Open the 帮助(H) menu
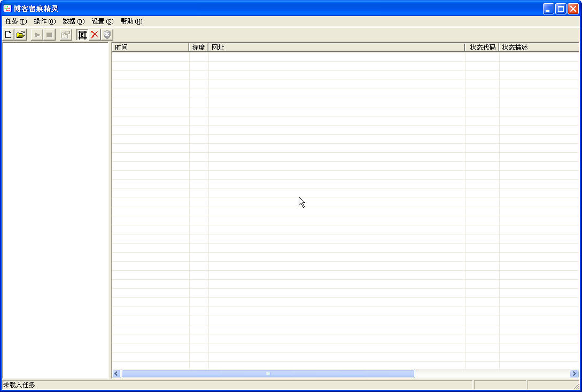The height and width of the screenshot is (392, 582). (x=131, y=21)
